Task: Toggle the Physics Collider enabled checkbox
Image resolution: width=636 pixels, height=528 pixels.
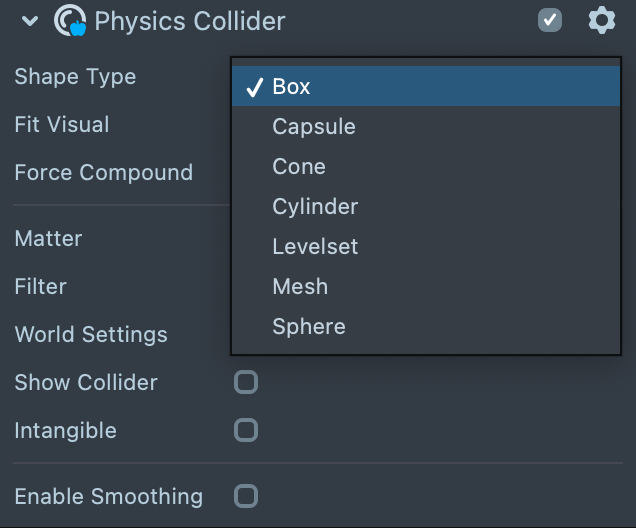Action: coord(550,20)
